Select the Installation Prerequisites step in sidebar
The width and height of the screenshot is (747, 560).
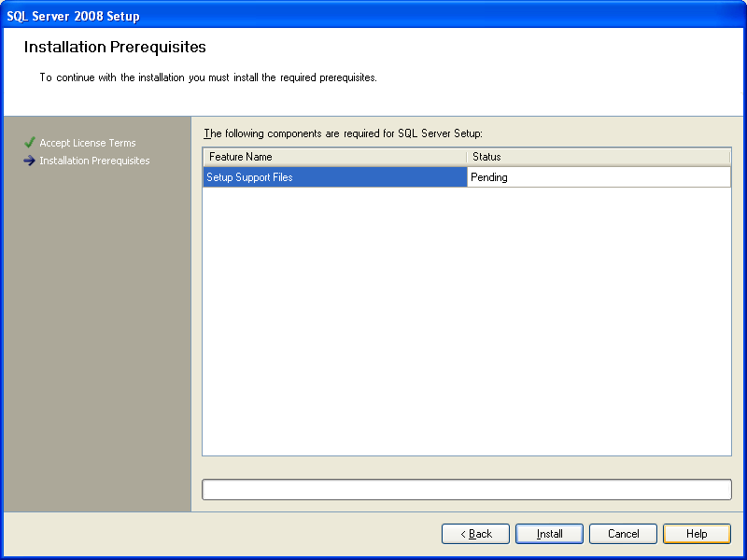click(94, 161)
